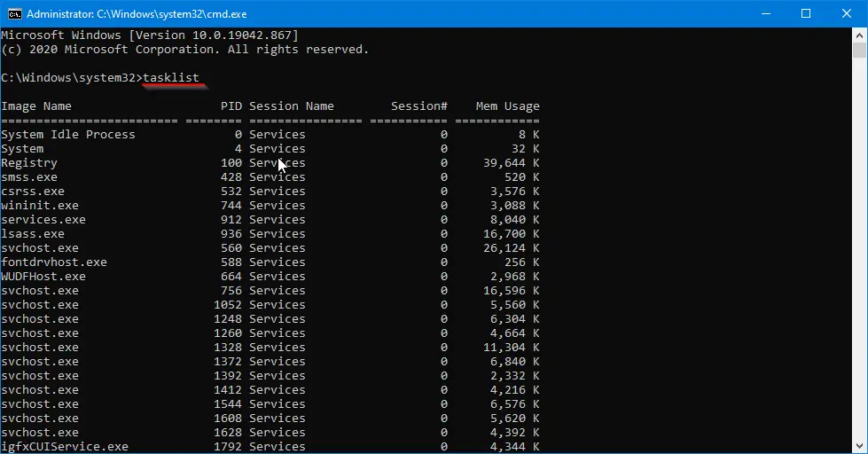This screenshot has height=454, width=868.
Task: Click PID 912 of services.exe
Action: click(x=231, y=220)
